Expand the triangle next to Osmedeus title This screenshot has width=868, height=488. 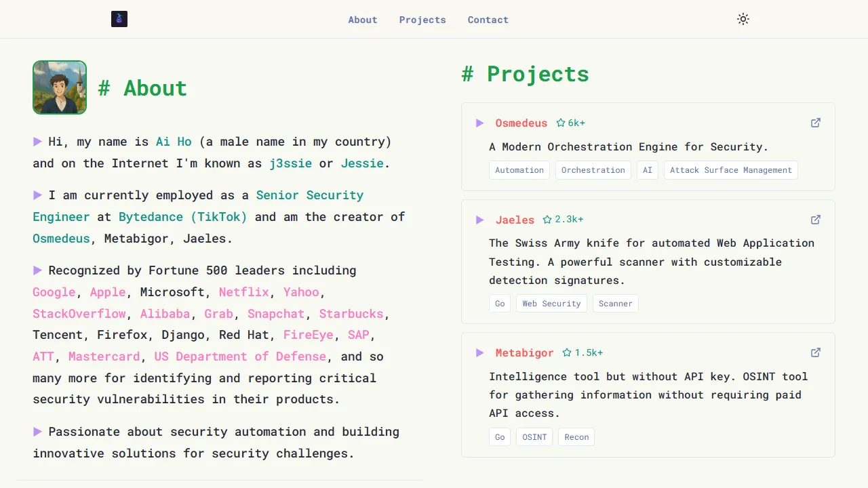tap(480, 123)
